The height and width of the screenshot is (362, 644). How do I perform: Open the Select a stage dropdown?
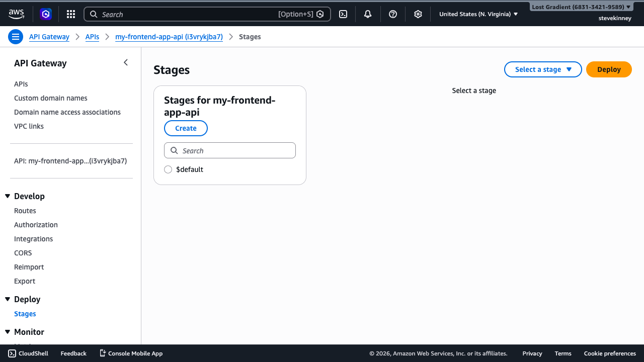click(543, 69)
